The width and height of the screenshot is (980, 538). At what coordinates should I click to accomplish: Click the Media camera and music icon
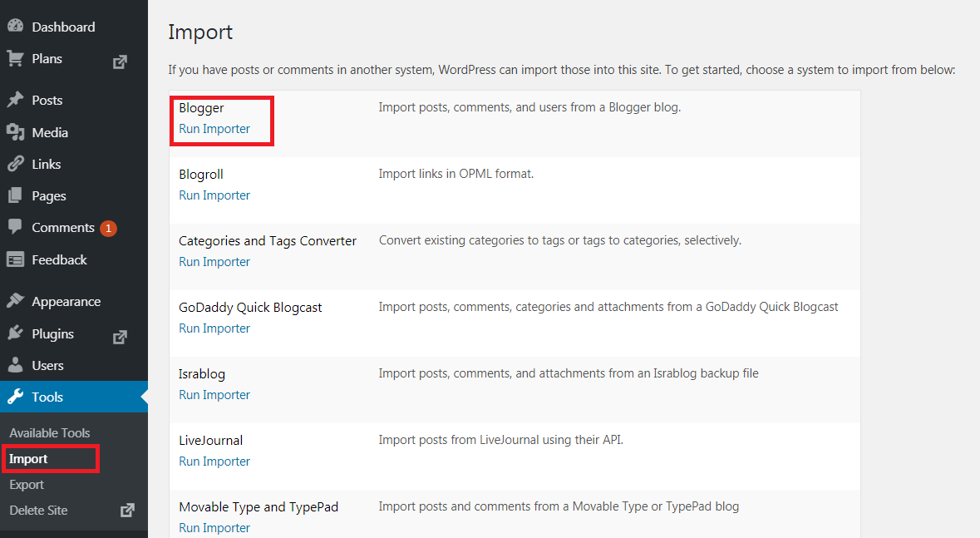click(x=16, y=132)
